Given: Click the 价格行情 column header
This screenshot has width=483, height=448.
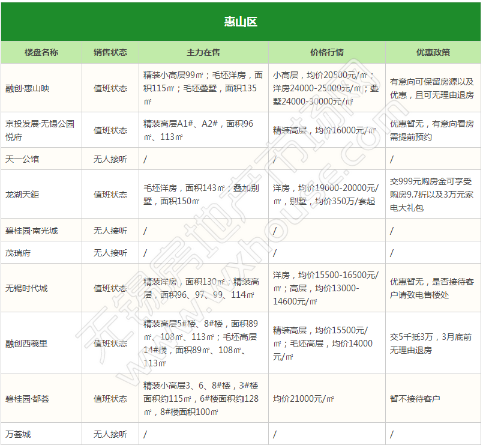Looking at the screenshot, I should (326, 52).
